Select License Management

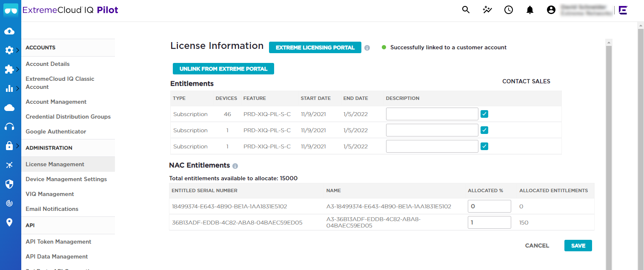click(68, 164)
